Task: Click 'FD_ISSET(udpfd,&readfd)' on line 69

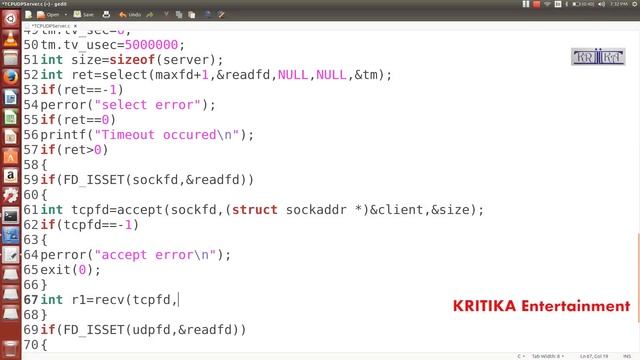Action: click(x=151, y=330)
